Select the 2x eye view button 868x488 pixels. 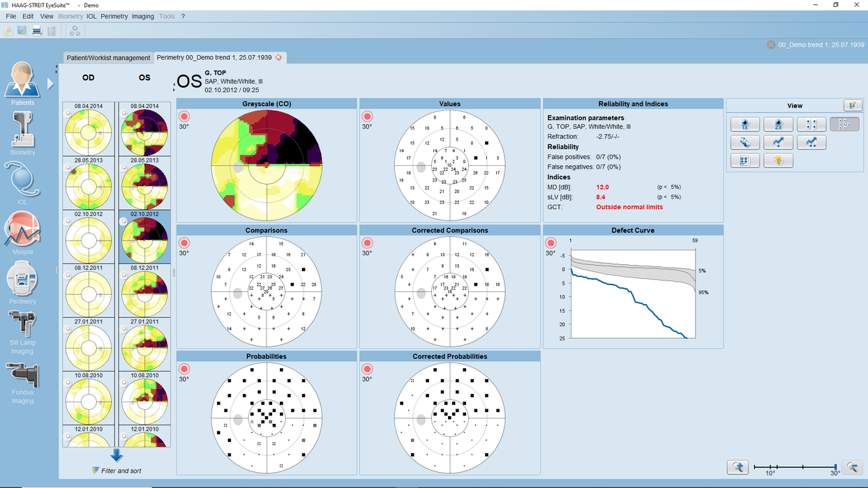[x=777, y=125]
